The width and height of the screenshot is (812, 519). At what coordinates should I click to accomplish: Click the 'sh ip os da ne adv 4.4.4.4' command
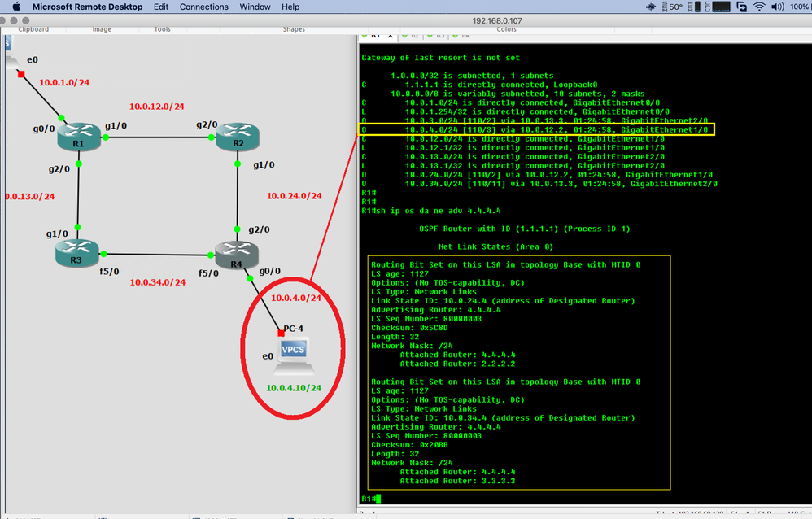(439, 211)
